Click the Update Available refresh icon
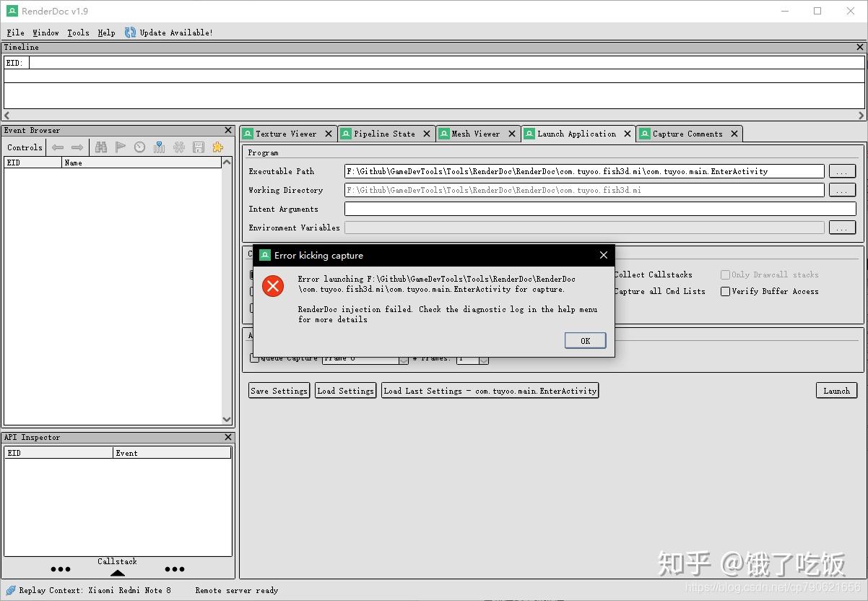 coord(130,32)
